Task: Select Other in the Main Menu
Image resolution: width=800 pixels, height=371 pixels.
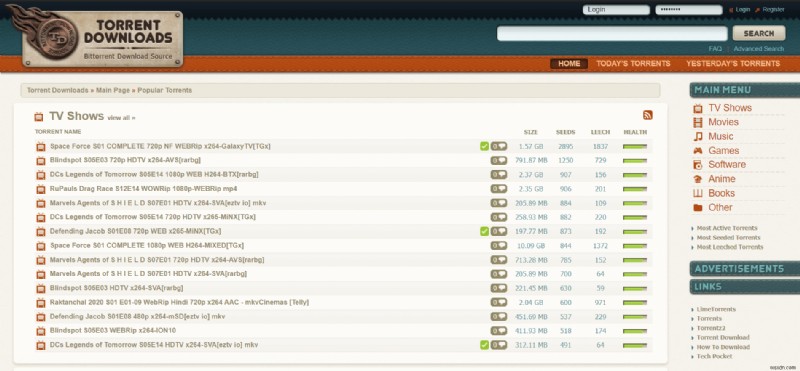Action: [x=720, y=208]
